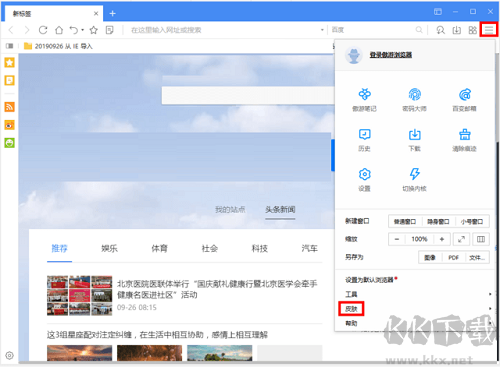
Task: Open a 普通窗口 new window
Action: (x=405, y=222)
